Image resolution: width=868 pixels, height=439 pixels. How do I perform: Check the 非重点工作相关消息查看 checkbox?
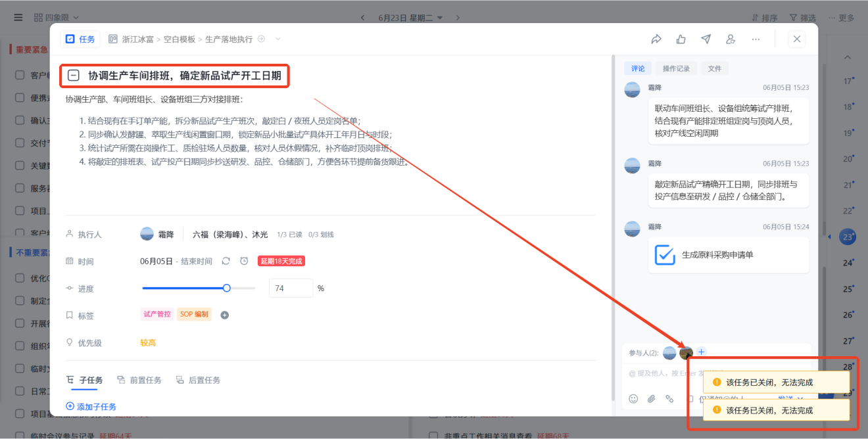(x=433, y=435)
